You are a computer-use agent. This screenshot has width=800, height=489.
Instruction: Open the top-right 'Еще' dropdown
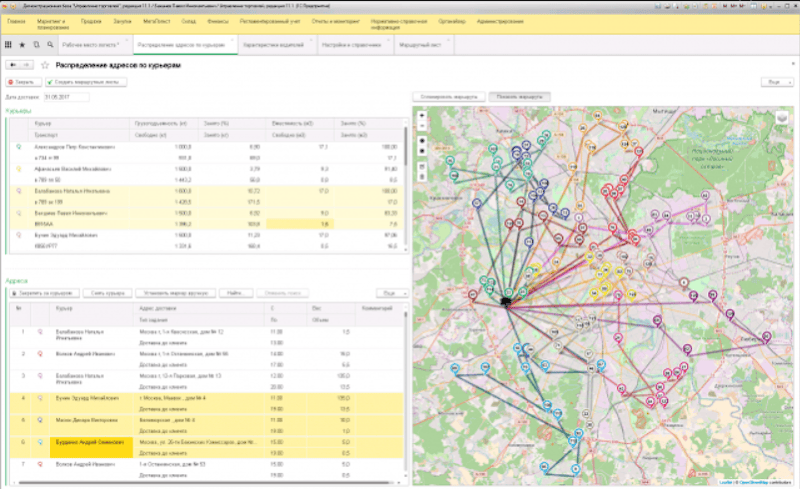click(x=776, y=81)
